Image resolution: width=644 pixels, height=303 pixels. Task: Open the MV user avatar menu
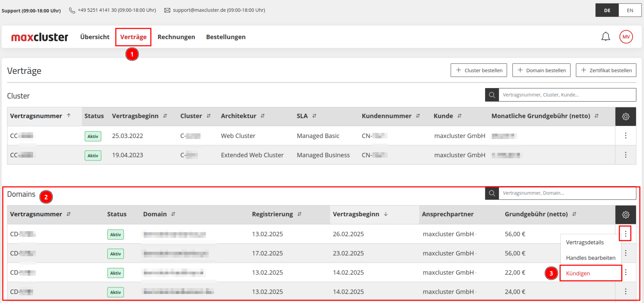626,37
